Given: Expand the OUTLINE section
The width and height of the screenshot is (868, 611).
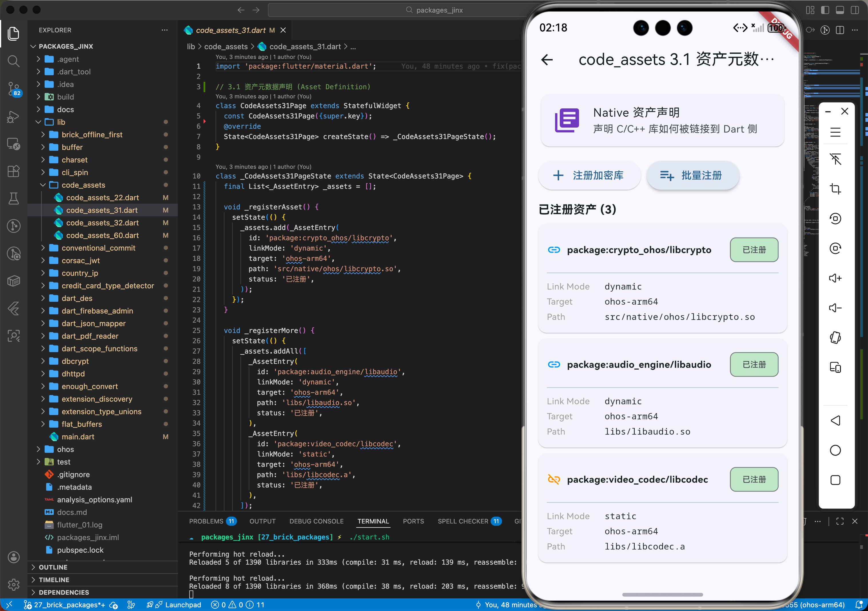Looking at the screenshot, I should [53, 567].
